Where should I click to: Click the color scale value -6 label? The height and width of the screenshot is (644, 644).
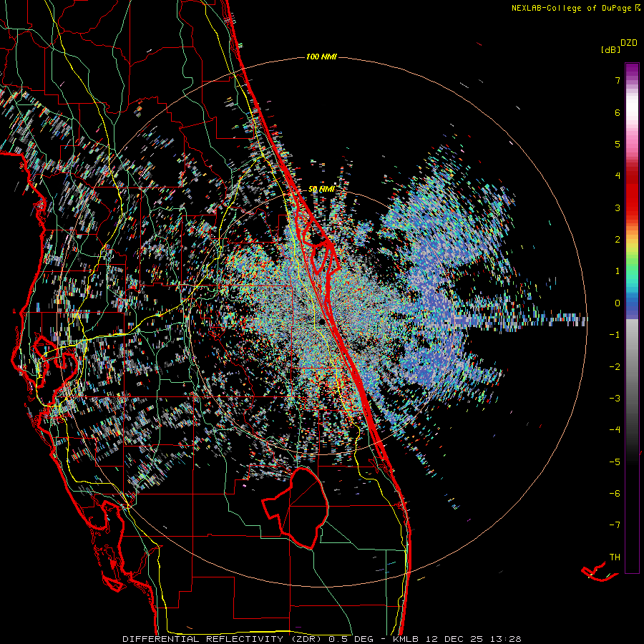(615, 494)
